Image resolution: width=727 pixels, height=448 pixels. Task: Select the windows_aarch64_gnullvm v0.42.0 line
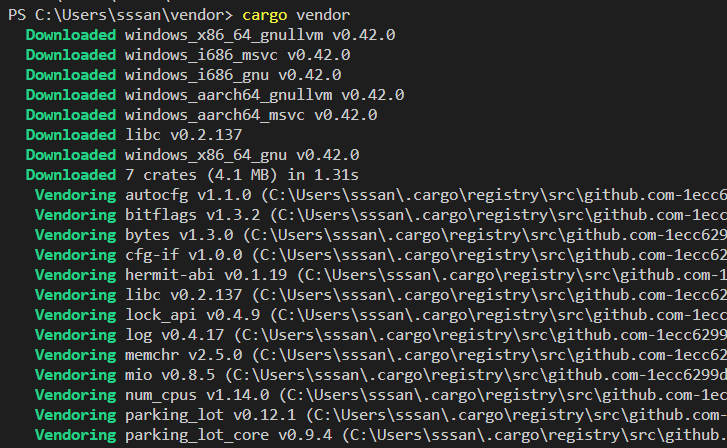pyautogui.click(x=264, y=94)
